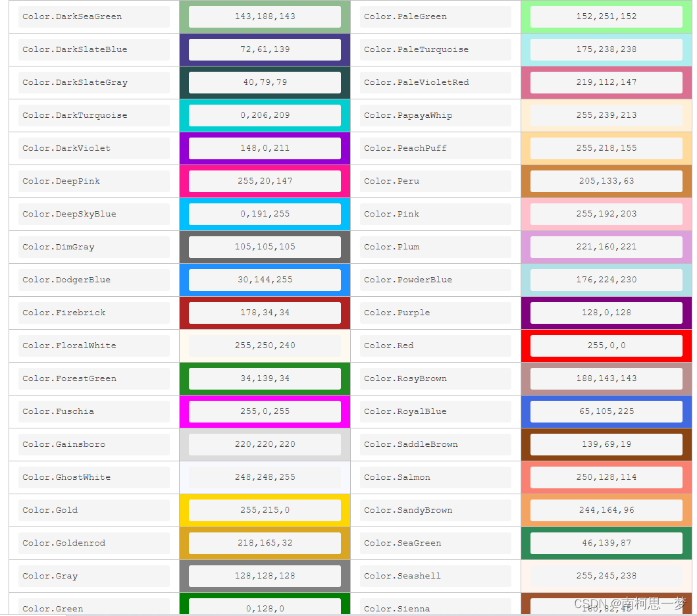Click the 220,220,220 Gainsboro swatch
The height and width of the screenshot is (616, 697).
[265, 444]
